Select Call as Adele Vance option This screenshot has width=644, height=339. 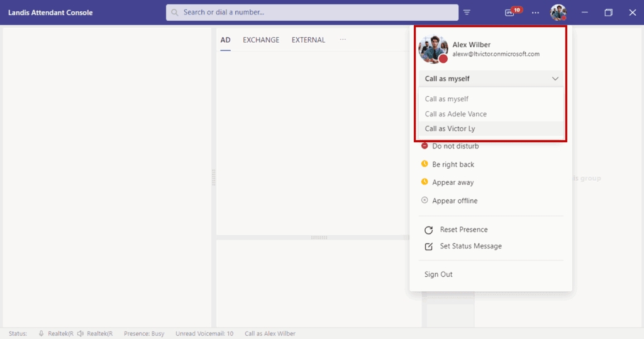455,114
